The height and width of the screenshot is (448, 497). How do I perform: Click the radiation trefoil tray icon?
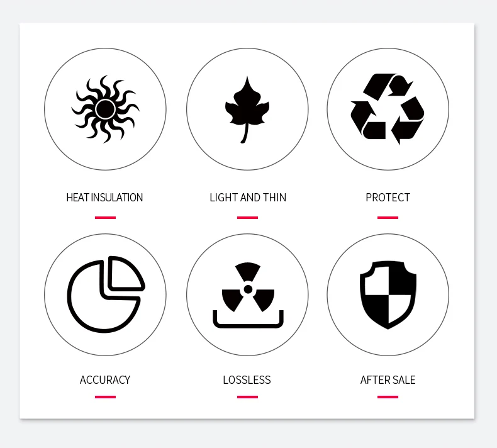[248, 296]
